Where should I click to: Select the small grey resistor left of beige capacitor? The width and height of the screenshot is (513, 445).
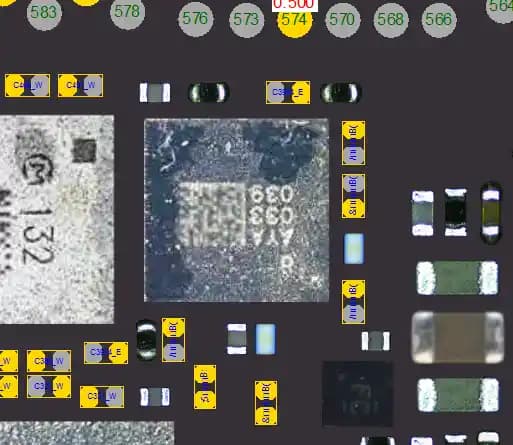376,341
